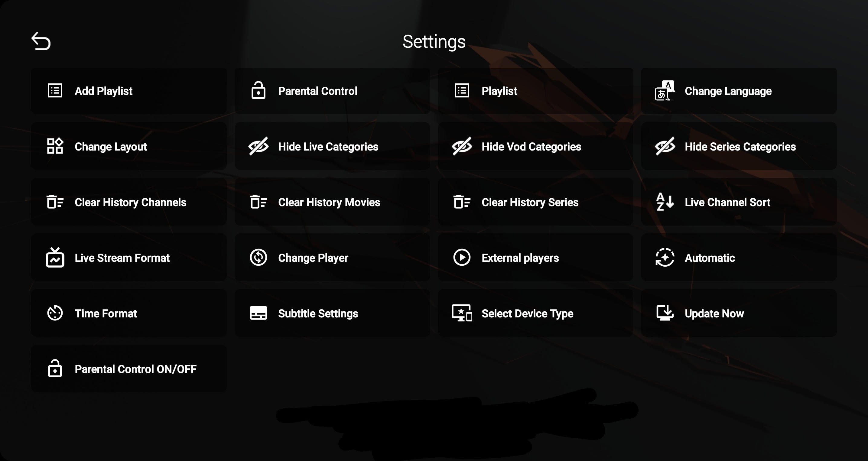Click the back arrow icon
This screenshot has height=461, width=868.
pos(41,41)
